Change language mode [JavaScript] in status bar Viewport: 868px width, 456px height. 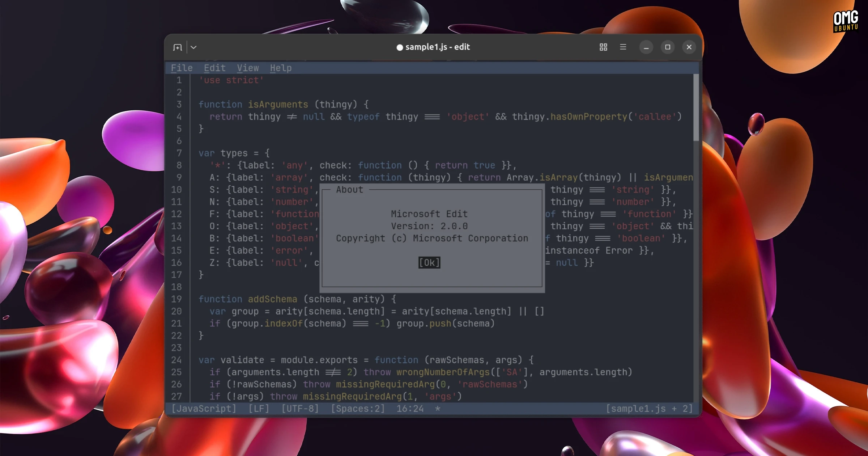(204, 409)
